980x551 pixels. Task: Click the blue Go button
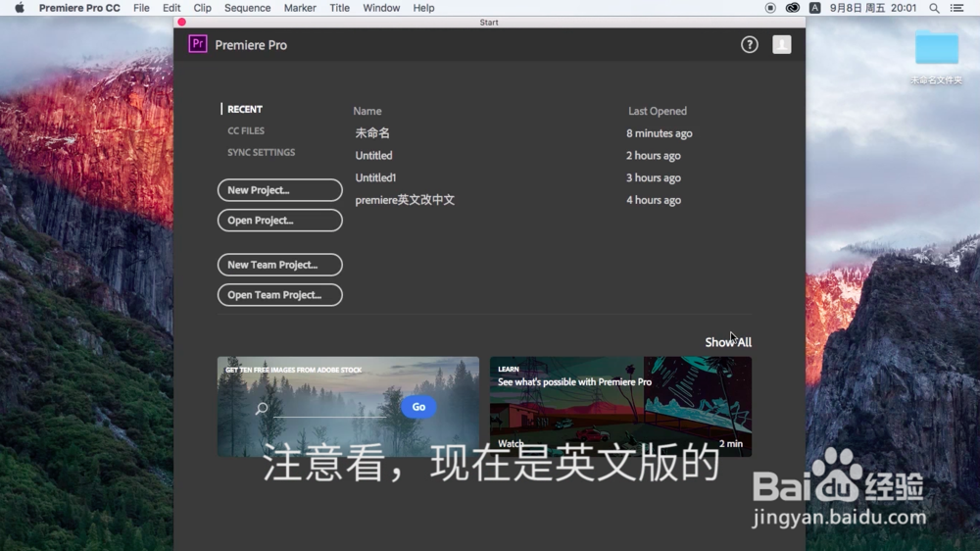point(418,407)
